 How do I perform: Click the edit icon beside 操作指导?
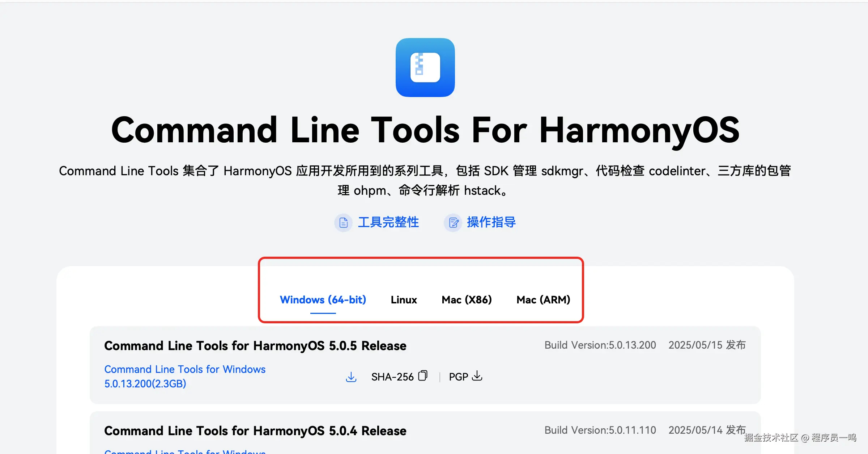453,222
